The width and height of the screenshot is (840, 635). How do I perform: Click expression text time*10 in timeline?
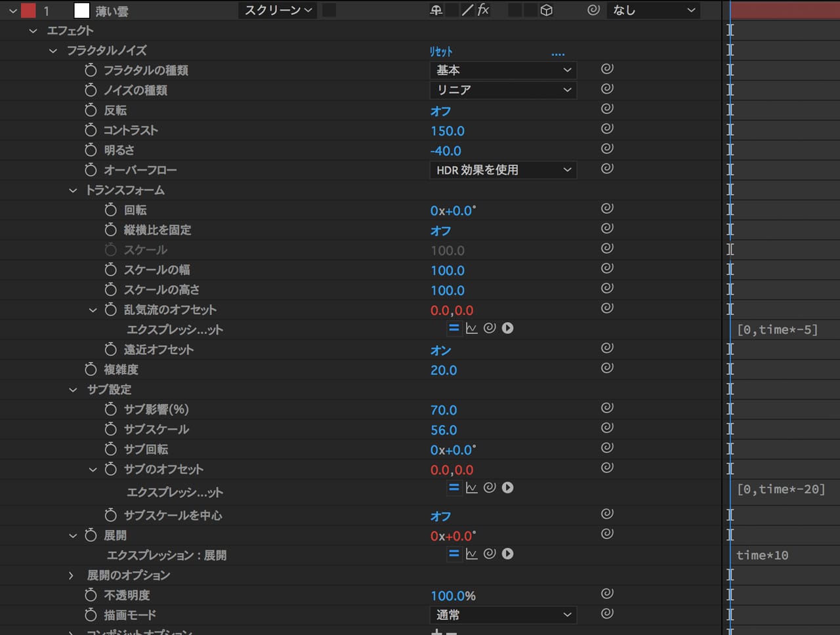click(762, 555)
